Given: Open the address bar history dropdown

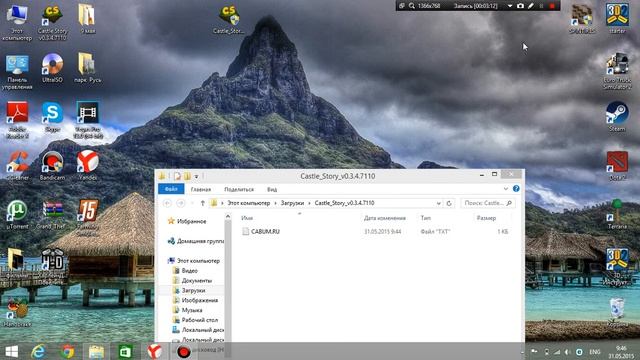Looking at the screenshot, I should point(439,203).
